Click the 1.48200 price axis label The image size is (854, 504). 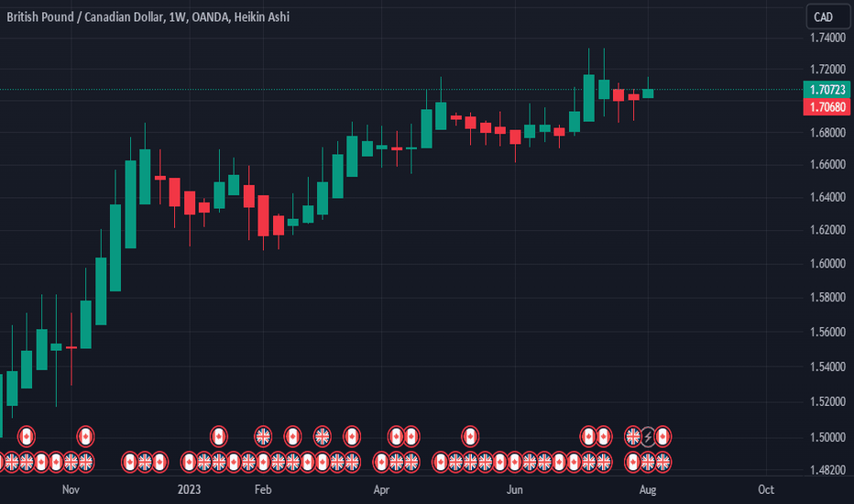(827, 470)
